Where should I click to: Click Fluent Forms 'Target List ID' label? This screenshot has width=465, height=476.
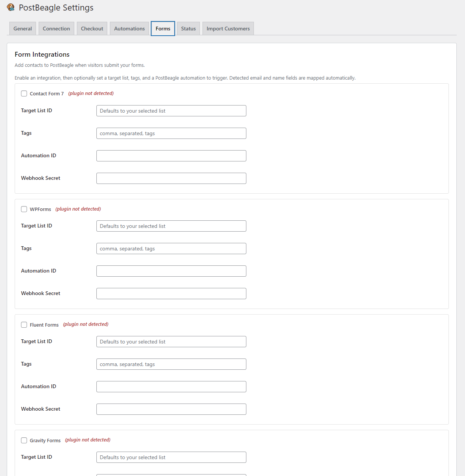pyautogui.click(x=36, y=342)
